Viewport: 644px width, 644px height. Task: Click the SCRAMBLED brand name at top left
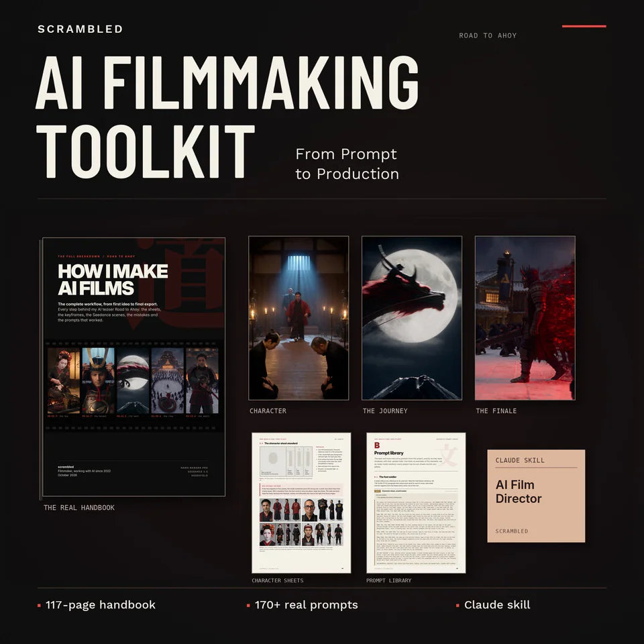80,29
